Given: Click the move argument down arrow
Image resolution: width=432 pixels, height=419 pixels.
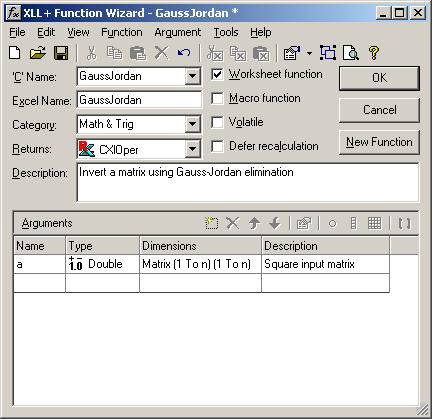Looking at the screenshot, I should [x=275, y=223].
